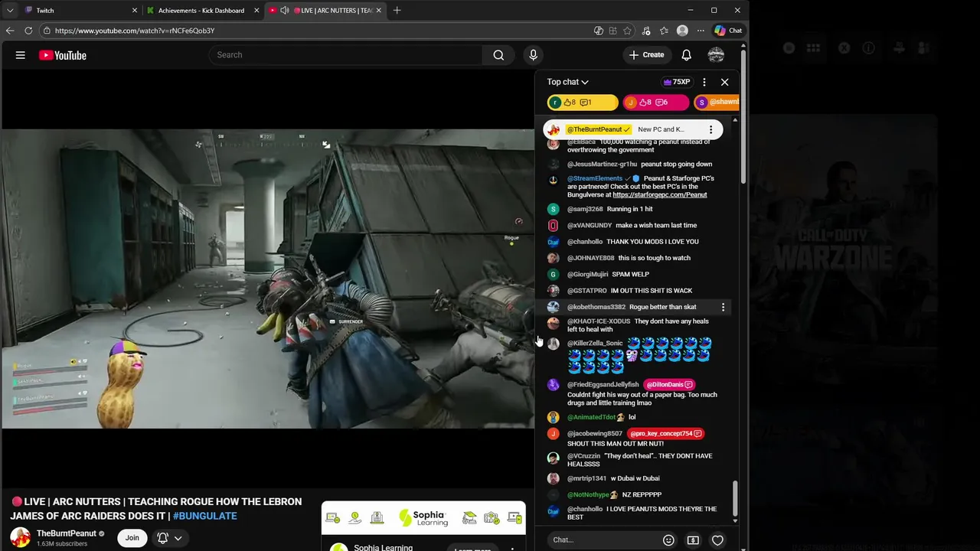Click the @DillonDanis reply chip

pyautogui.click(x=668, y=385)
